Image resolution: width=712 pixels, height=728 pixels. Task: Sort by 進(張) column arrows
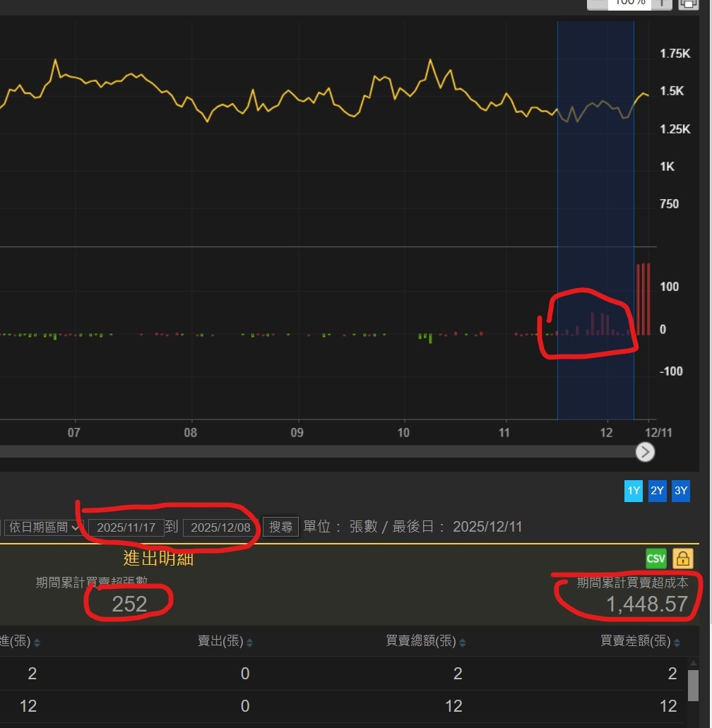pos(37,643)
